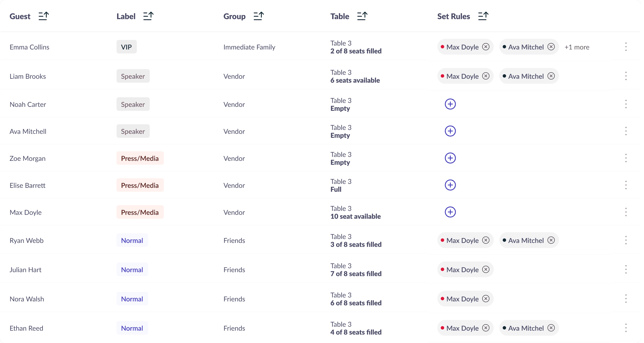The width and height of the screenshot is (644, 343).
Task: Add a rule for Max Doyle's row
Action: point(450,212)
